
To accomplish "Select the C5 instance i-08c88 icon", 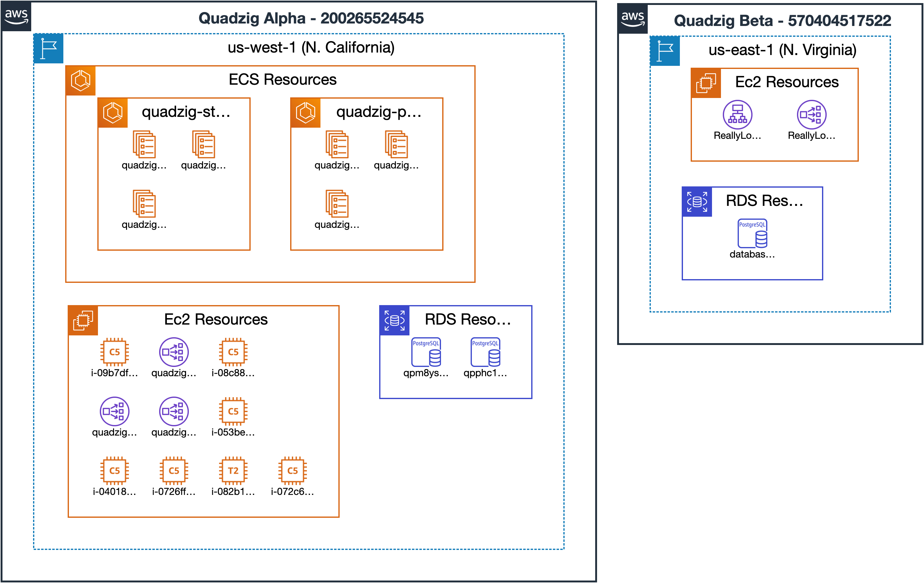I will point(233,352).
